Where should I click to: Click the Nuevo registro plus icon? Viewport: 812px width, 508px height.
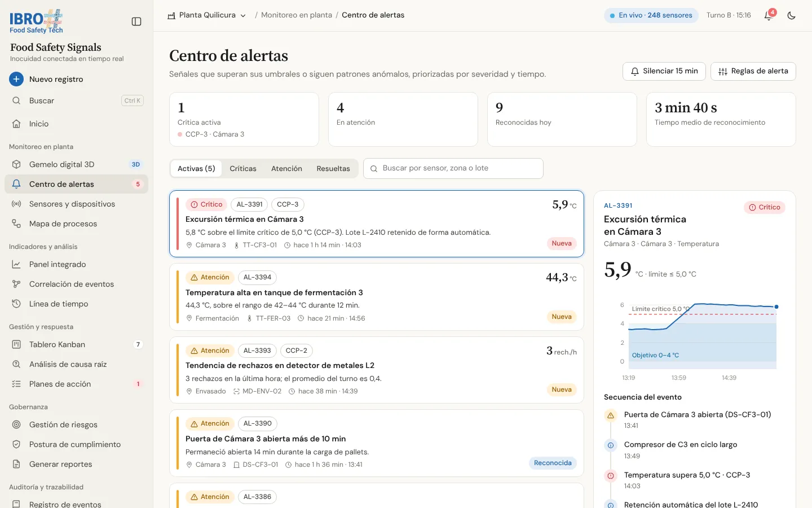click(16, 79)
